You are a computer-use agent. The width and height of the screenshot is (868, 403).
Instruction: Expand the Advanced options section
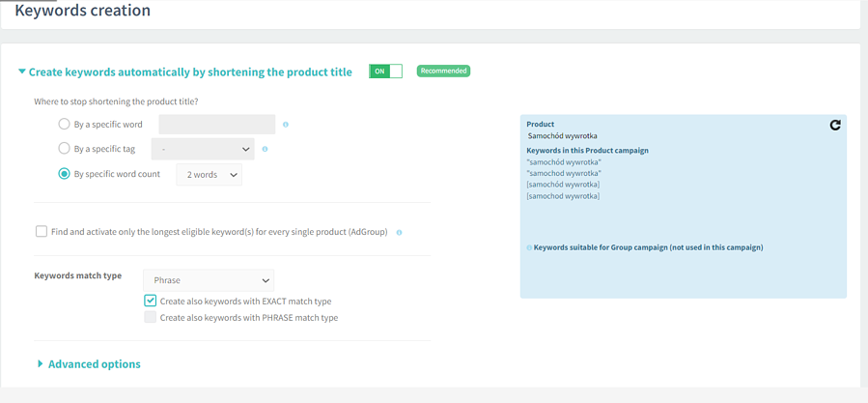pos(94,364)
